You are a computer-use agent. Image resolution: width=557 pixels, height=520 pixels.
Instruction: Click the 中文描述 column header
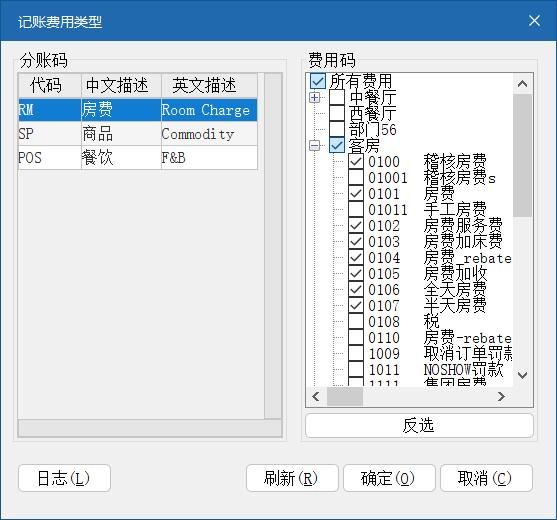point(121,86)
